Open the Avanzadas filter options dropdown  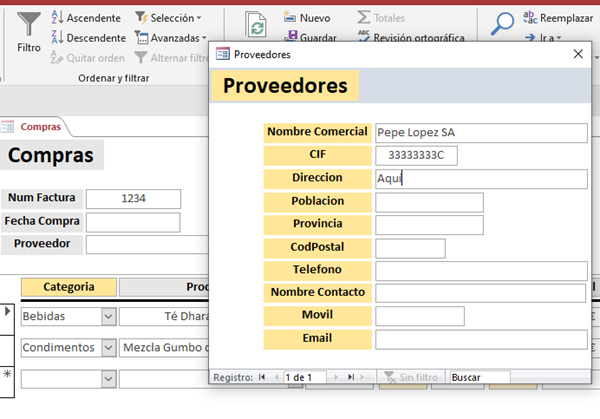coord(170,38)
